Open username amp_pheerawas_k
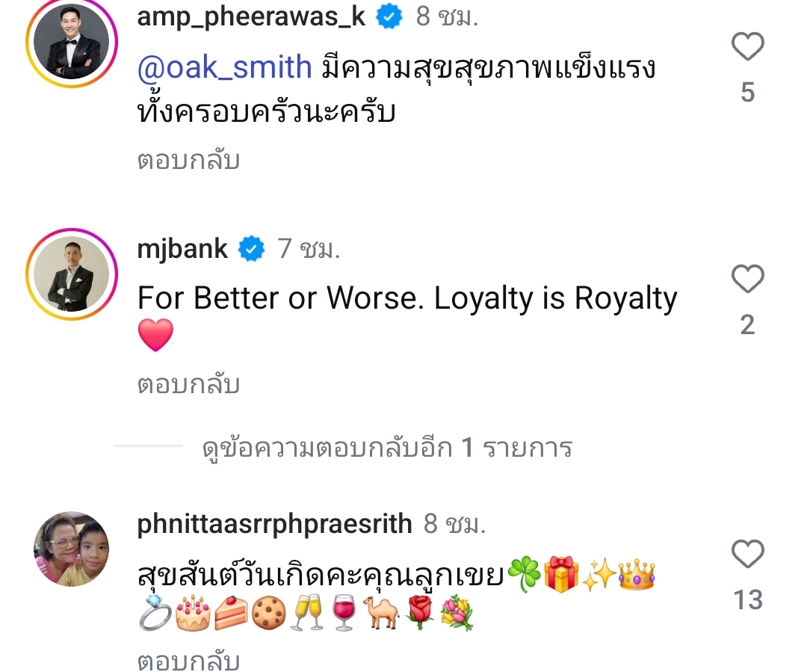 (x=251, y=16)
